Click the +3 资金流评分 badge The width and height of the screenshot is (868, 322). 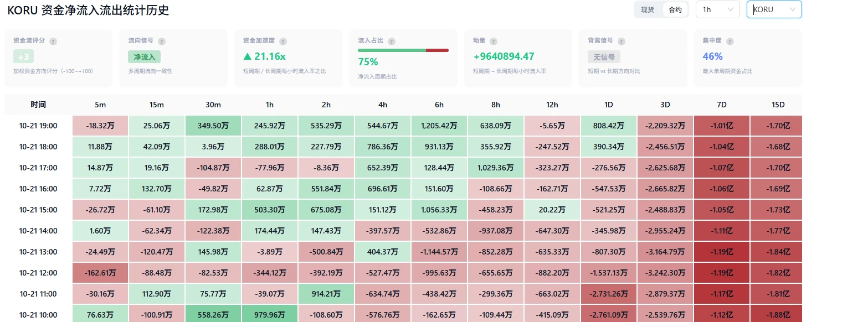(x=23, y=56)
